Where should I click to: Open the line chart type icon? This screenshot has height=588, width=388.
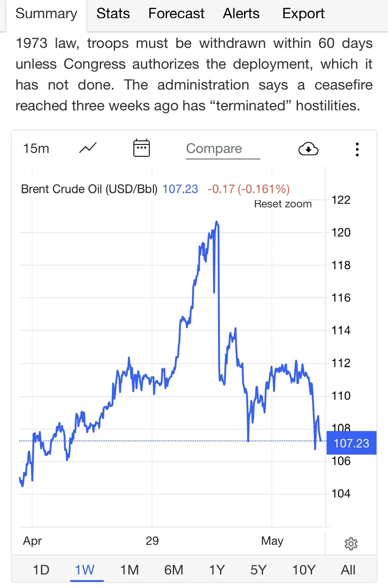click(x=88, y=148)
